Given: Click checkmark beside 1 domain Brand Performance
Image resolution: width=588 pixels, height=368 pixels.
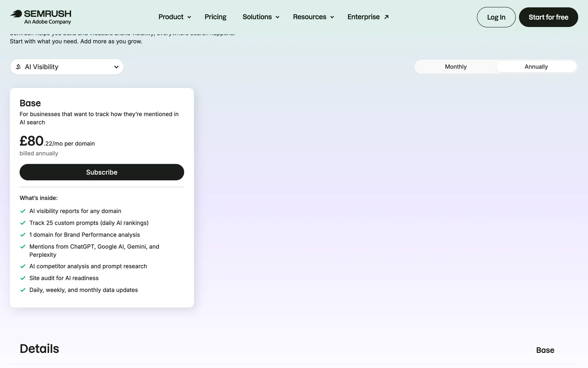Looking at the screenshot, I should (x=23, y=235).
